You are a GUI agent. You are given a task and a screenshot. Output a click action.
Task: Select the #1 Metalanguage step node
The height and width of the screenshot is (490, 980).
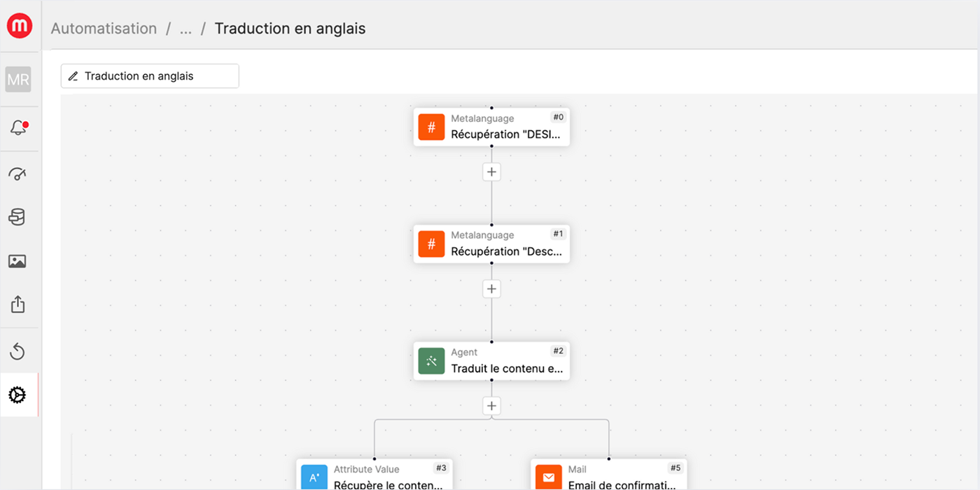click(491, 244)
